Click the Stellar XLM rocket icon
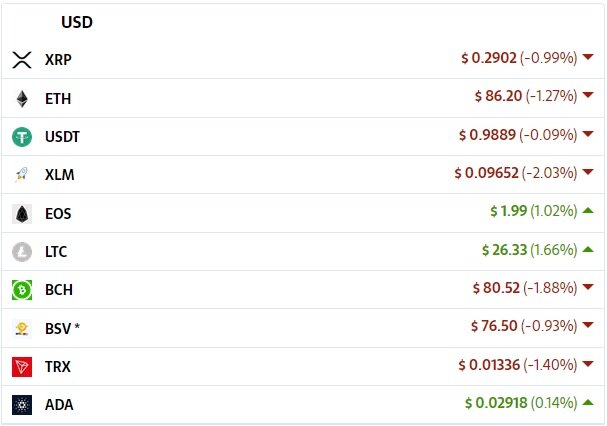Screen dimensions: 607x426 22,175
